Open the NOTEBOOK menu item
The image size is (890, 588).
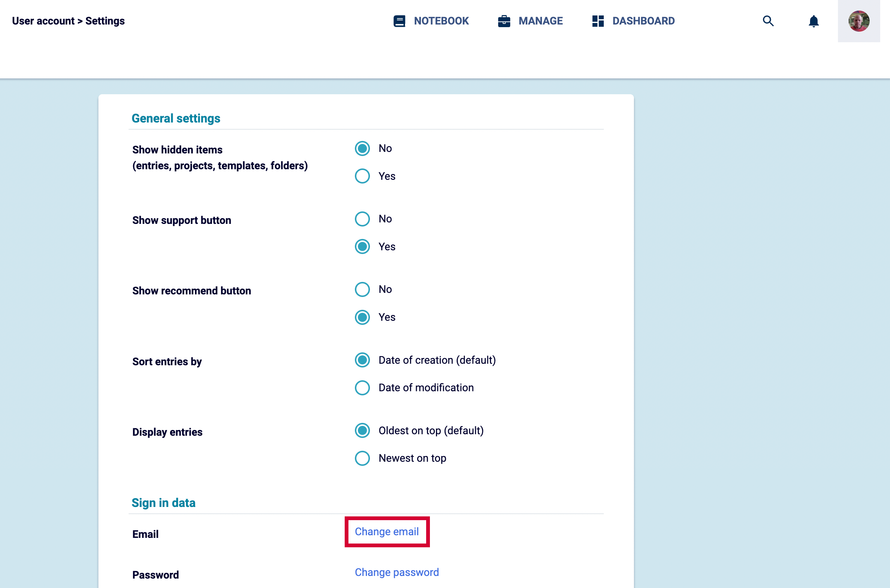coord(441,21)
